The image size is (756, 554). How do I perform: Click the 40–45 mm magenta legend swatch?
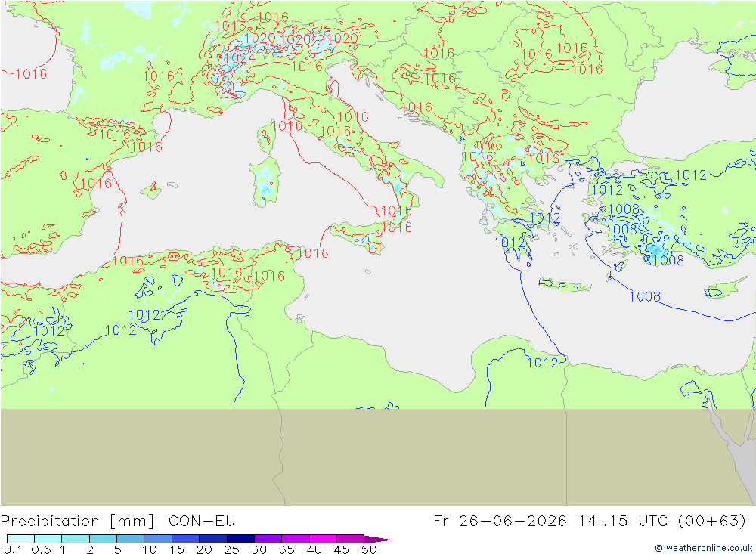(x=323, y=539)
